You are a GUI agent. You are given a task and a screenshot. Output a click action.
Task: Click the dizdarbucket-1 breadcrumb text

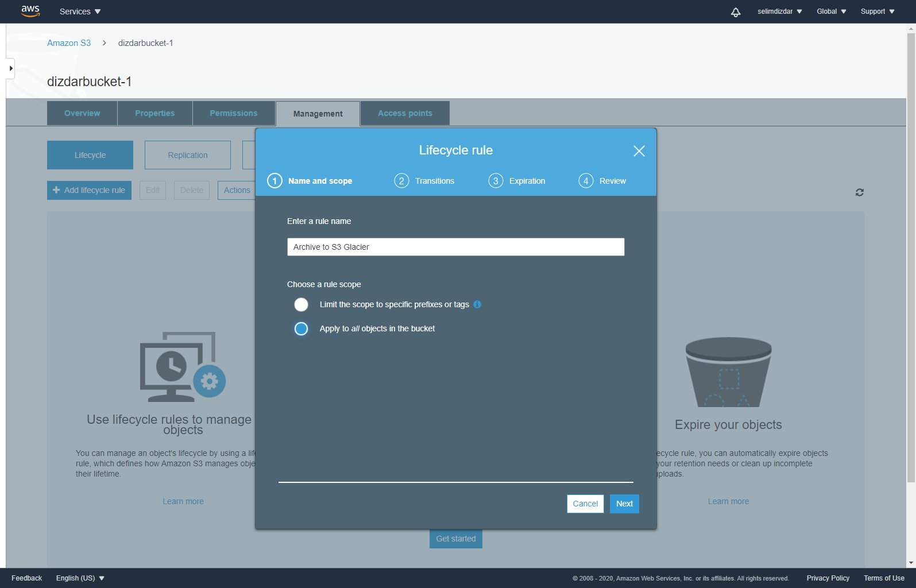145,43
